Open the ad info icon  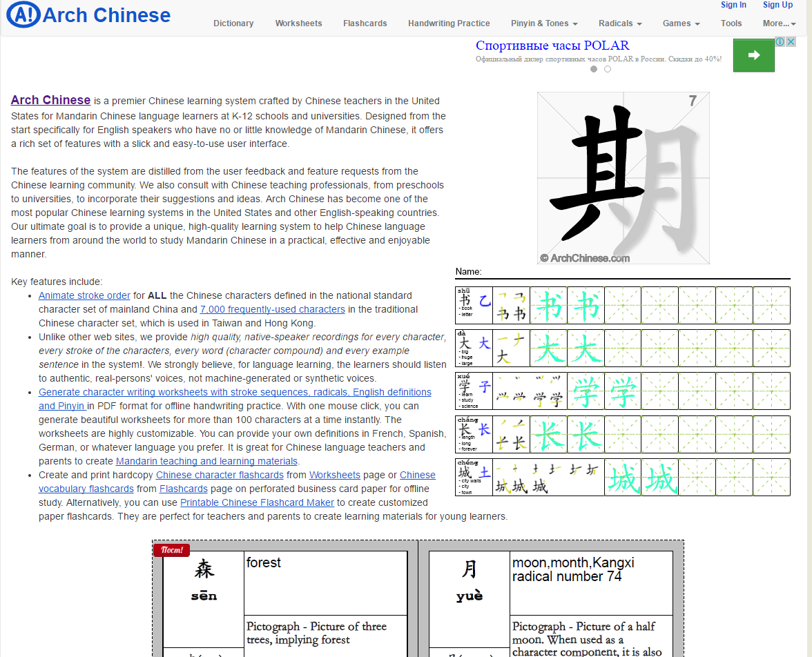click(780, 42)
